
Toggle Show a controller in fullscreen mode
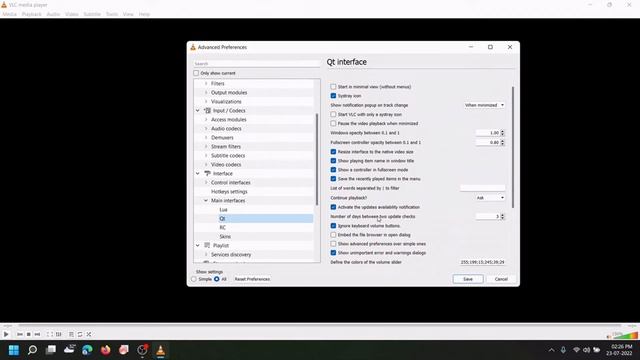(333, 170)
